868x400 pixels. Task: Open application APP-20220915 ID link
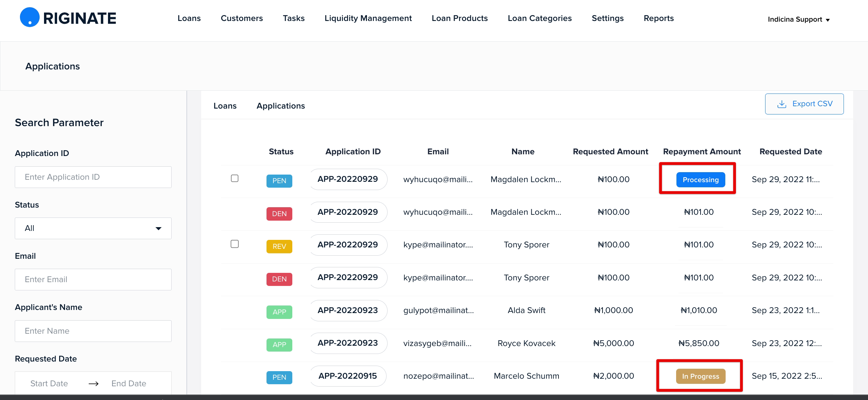point(348,376)
